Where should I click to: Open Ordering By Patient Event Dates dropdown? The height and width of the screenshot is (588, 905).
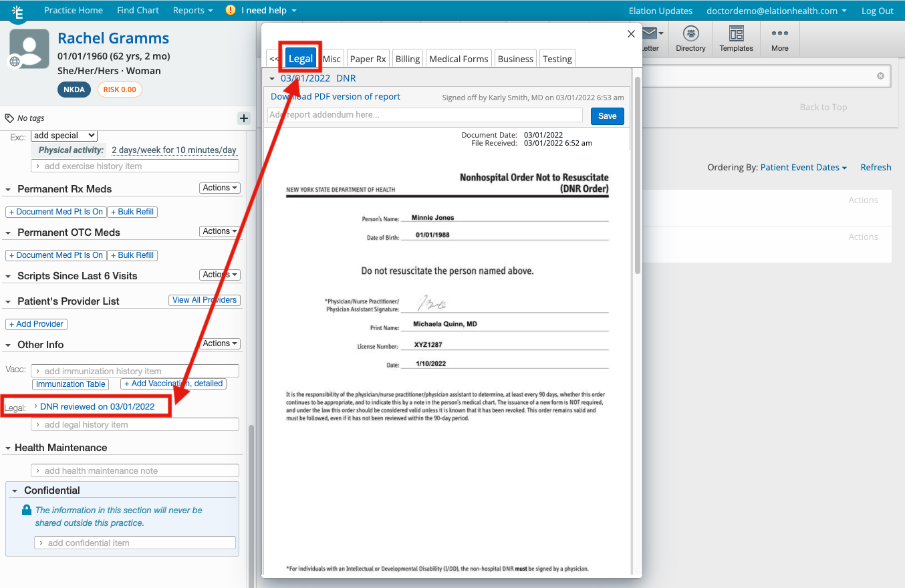click(x=803, y=168)
